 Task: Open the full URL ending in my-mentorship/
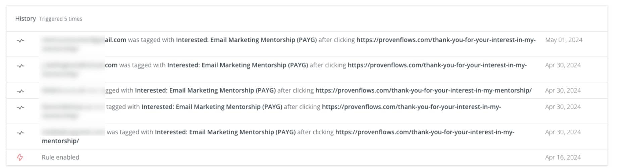(423, 90)
